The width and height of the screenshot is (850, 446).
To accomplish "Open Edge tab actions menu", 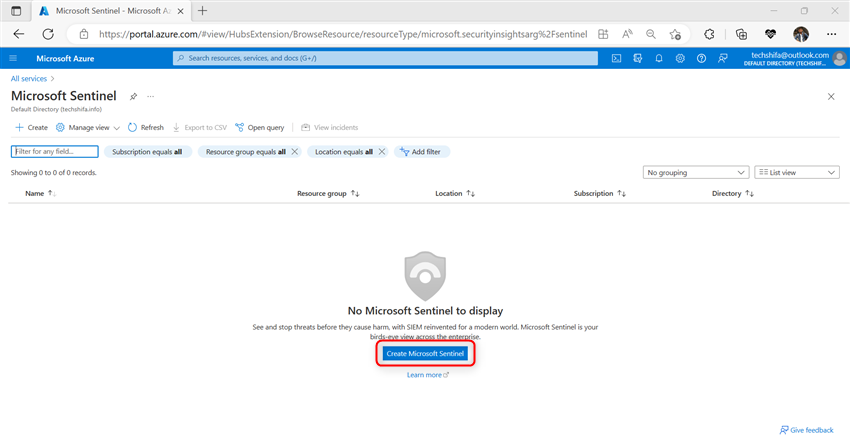I will [16, 11].
